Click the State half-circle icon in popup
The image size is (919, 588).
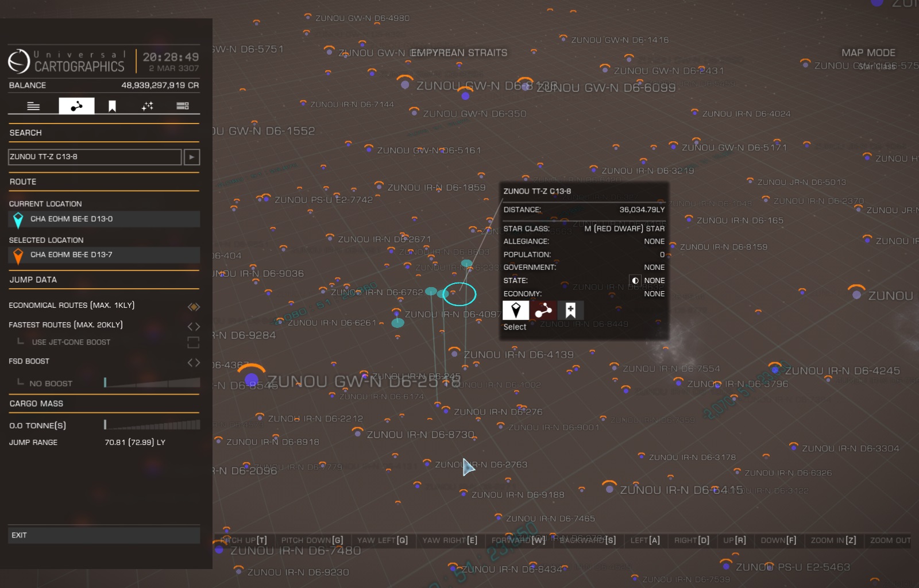coord(635,280)
